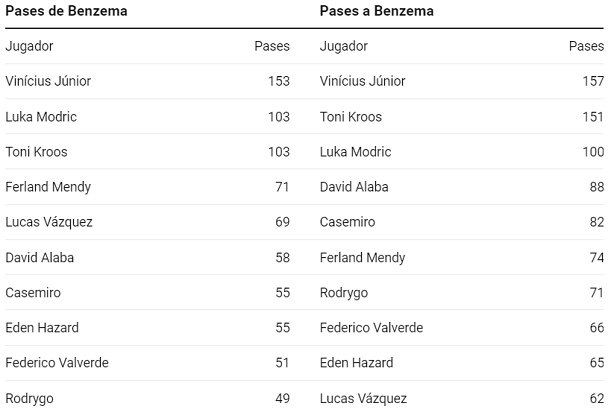Image resolution: width=614 pixels, height=418 pixels.
Task: Click Ferland Mendy with 71 passes
Action: pyautogui.click(x=147, y=187)
